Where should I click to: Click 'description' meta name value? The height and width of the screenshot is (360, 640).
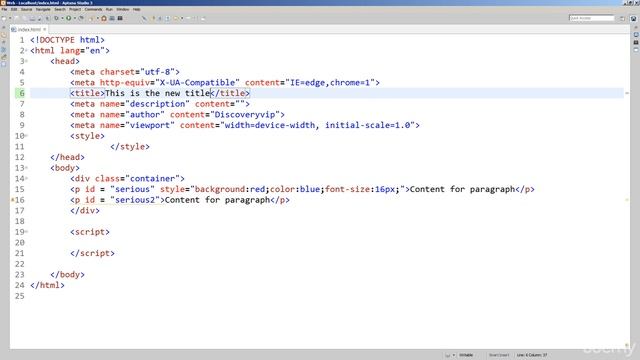(x=157, y=104)
